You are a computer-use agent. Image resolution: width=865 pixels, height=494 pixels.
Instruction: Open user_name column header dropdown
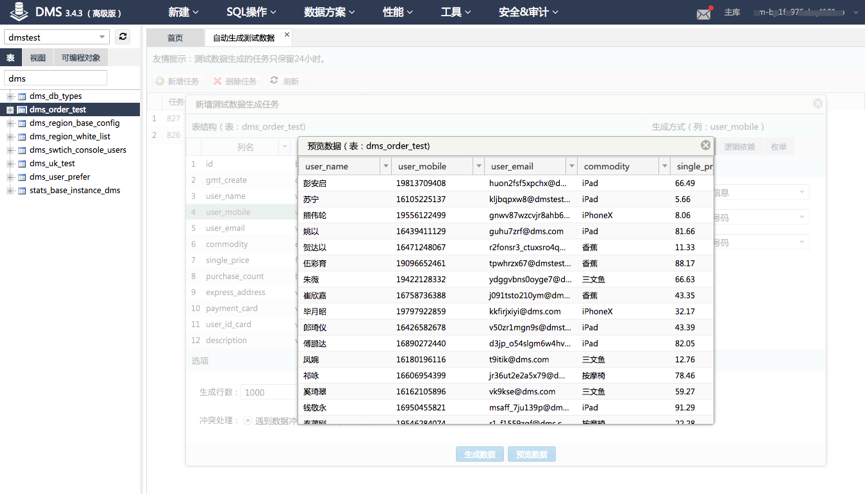(x=386, y=166)
